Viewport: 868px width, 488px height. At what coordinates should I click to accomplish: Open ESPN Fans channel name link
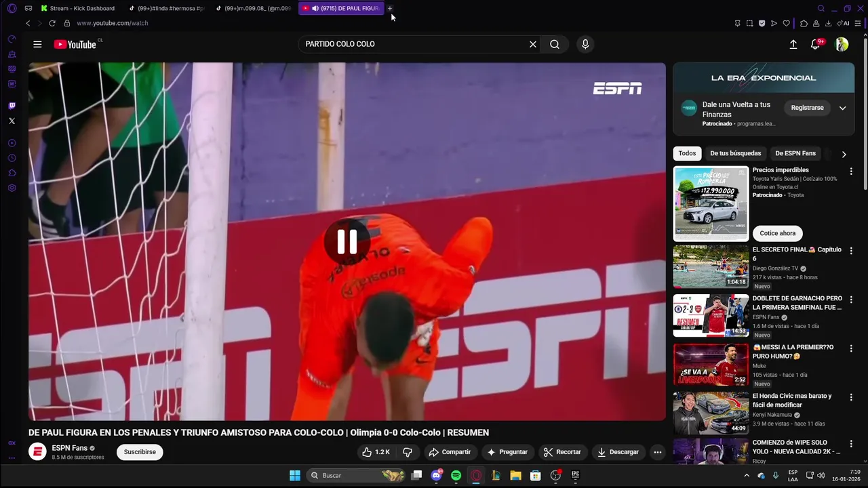point(69,448)
